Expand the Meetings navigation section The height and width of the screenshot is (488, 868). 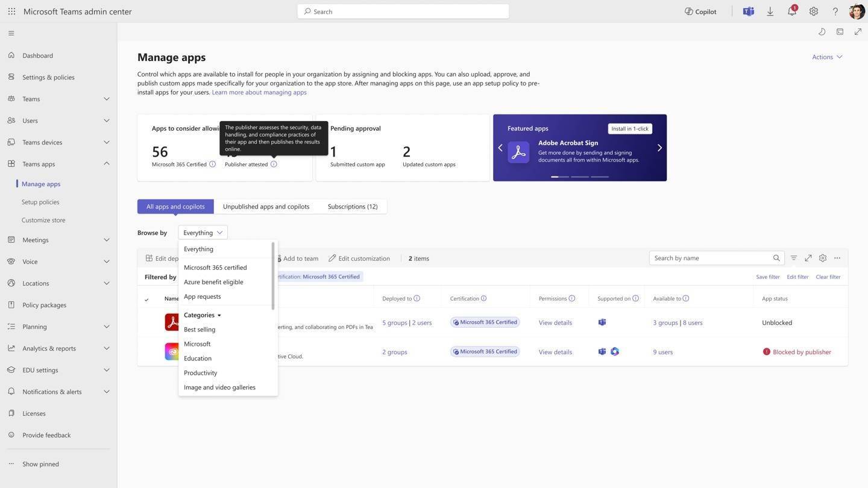(x=106, y=240)
